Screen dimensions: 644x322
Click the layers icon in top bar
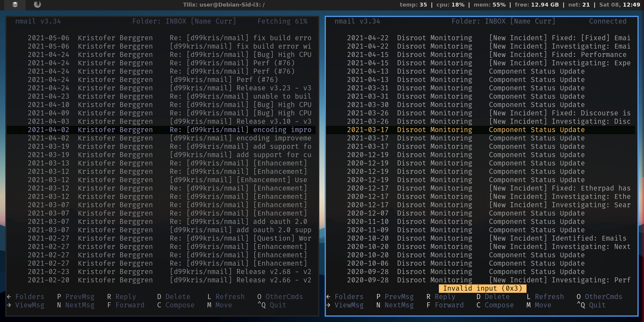click(x=15, y=4)
